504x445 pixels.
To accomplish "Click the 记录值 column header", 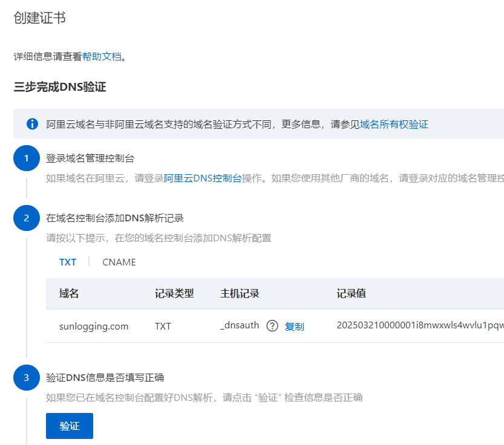I will [351, 293].
